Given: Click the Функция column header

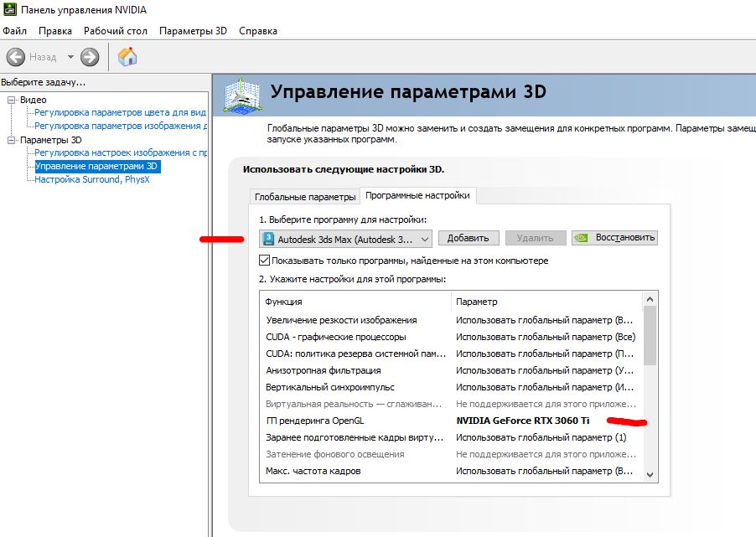Looking at the screenshot, I should [355, 302].
